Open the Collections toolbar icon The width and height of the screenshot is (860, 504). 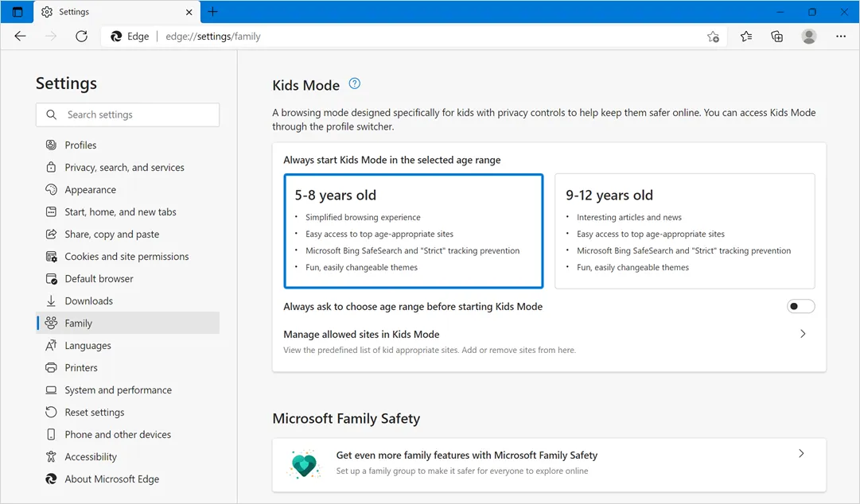tap(777, 37)
